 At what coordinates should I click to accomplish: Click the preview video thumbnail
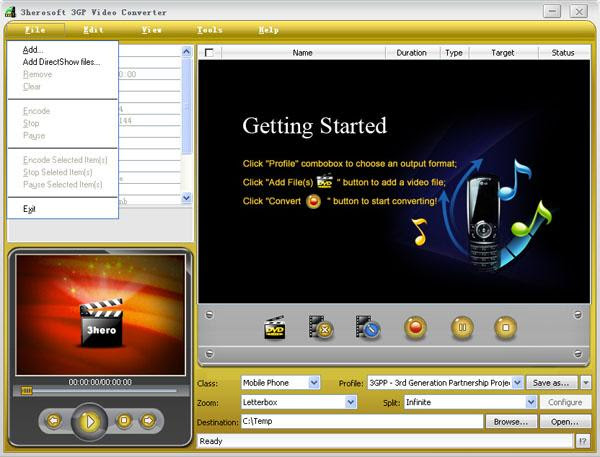pyautogui.click(x=101, y=315)
